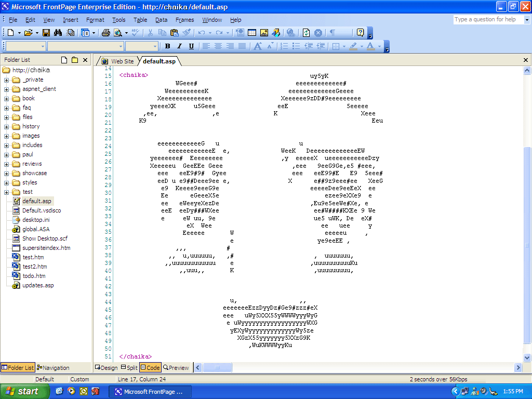
Task: Toggle Underline formatting
Action: click(x=191, y=46)
